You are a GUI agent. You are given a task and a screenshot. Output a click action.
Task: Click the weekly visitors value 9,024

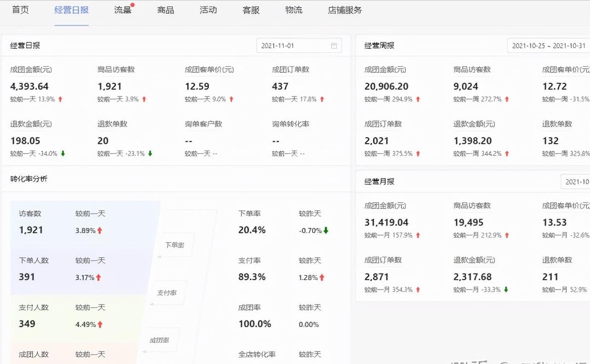(x=466, y=86)
